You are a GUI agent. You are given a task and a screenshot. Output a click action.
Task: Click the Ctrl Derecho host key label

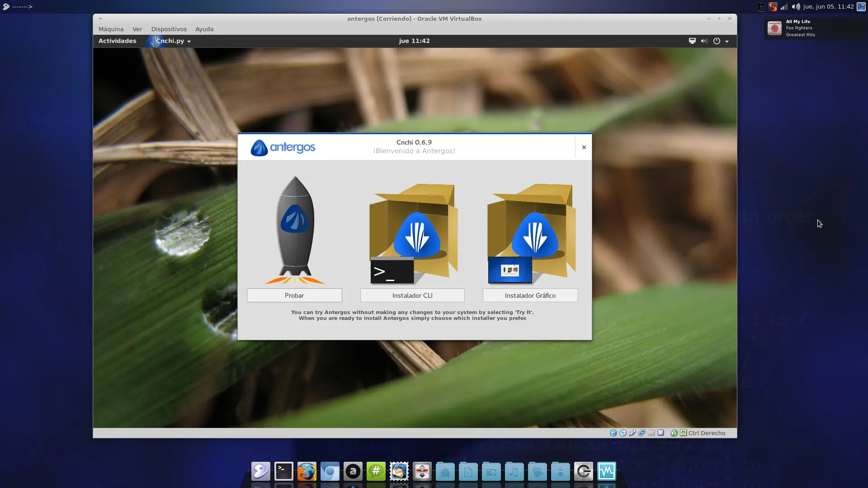click(x=707, y=433)
